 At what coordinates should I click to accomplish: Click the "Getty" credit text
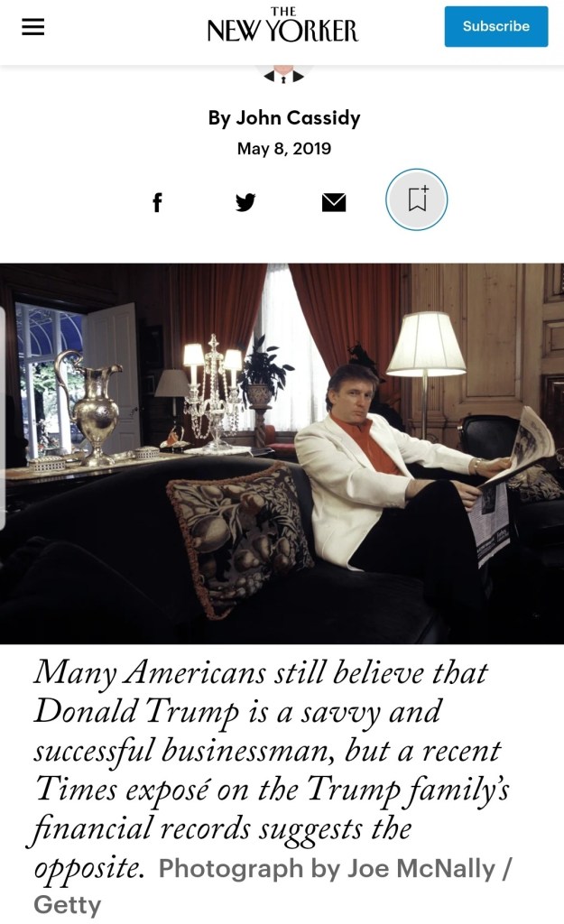(x=68, y=904)
